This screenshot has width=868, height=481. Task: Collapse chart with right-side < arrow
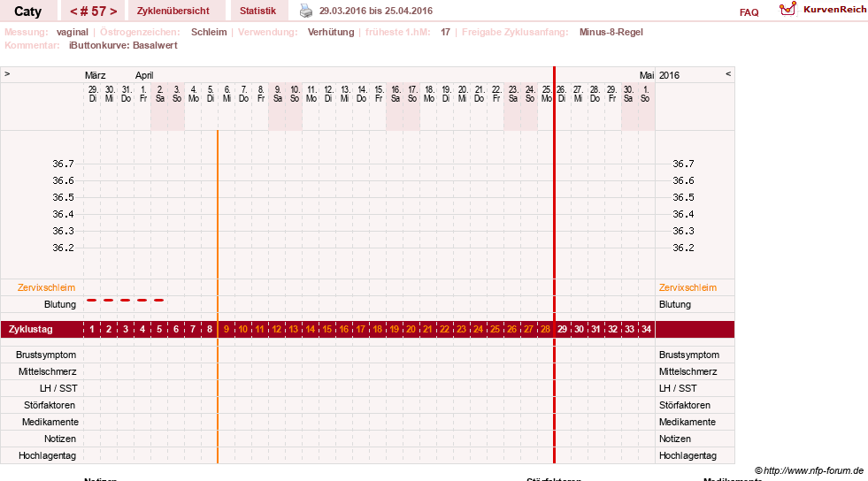click(x=728, y=74)
